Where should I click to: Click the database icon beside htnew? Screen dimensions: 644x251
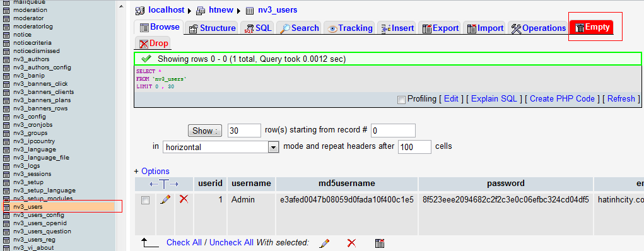[x=201, y=10]
